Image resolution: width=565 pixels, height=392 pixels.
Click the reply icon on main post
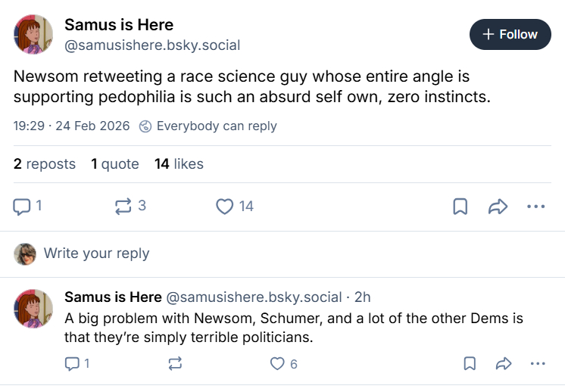click(23, 206)
